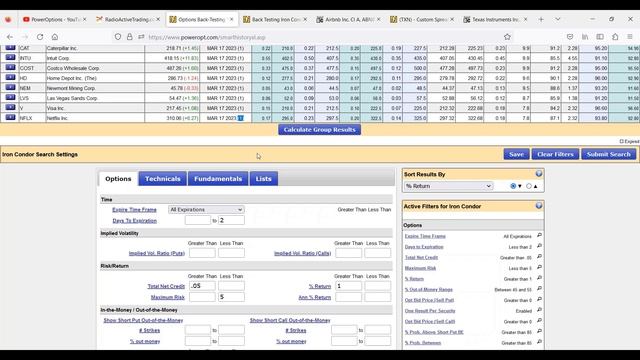640x360 pixels.
Task: Click the Submit Search button
Action: (609, 154)
